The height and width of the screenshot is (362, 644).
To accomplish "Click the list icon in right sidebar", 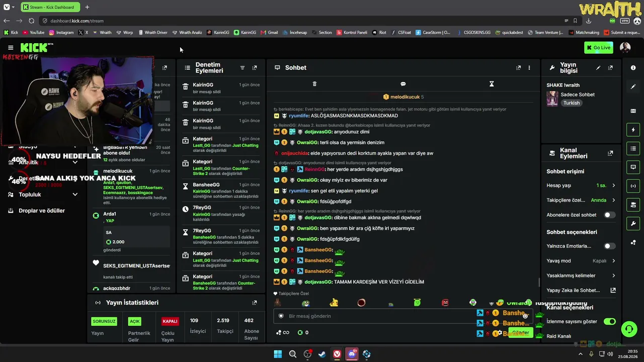I will coord(633,148).
